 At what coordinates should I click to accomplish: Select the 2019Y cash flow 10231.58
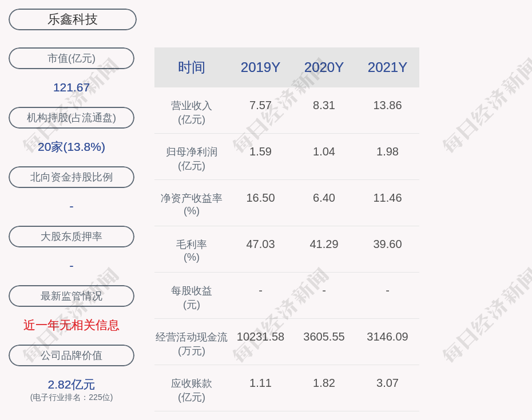(260, 337)
